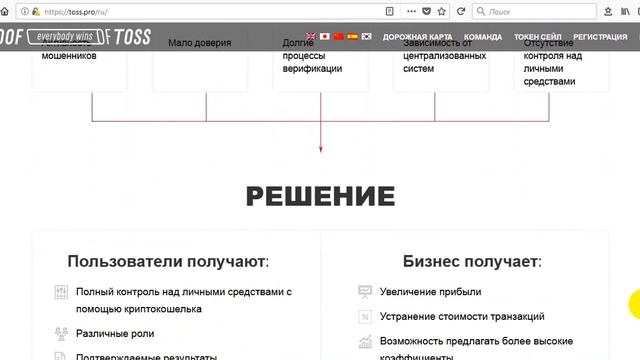Viewport: 640px width, 360px height.
Task: Click the Поиск search field
Action: (x=534, y=11)
